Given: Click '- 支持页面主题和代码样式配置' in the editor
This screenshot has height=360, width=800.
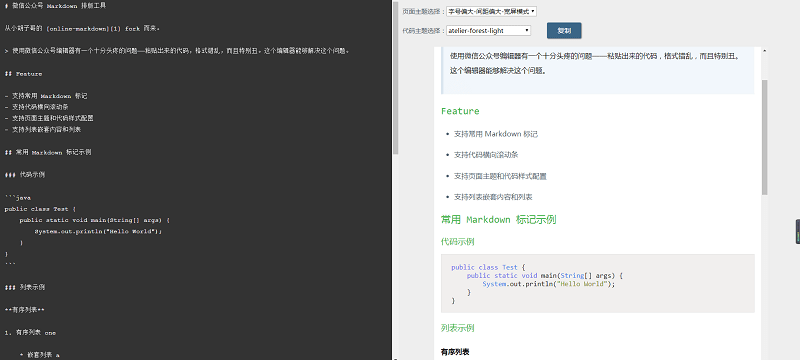Looking at the screenshot, I should pyautogui.click(x=49, y=118).
